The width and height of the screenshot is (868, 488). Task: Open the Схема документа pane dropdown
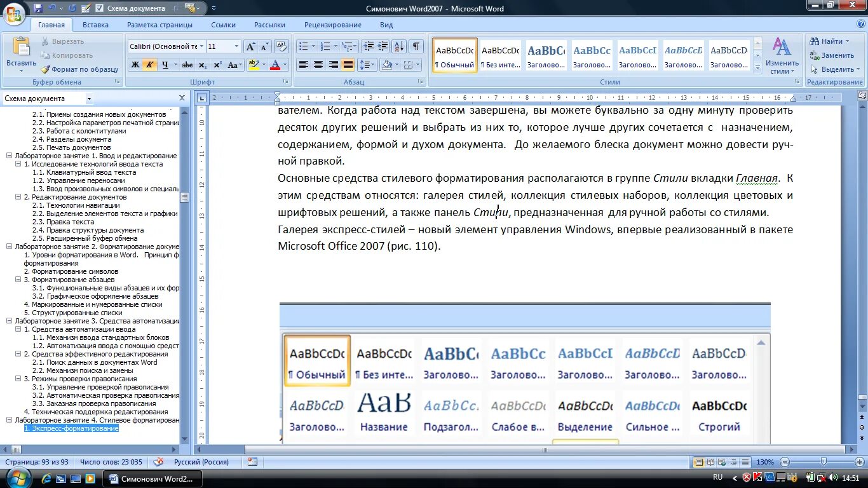[x=89, y=98]
